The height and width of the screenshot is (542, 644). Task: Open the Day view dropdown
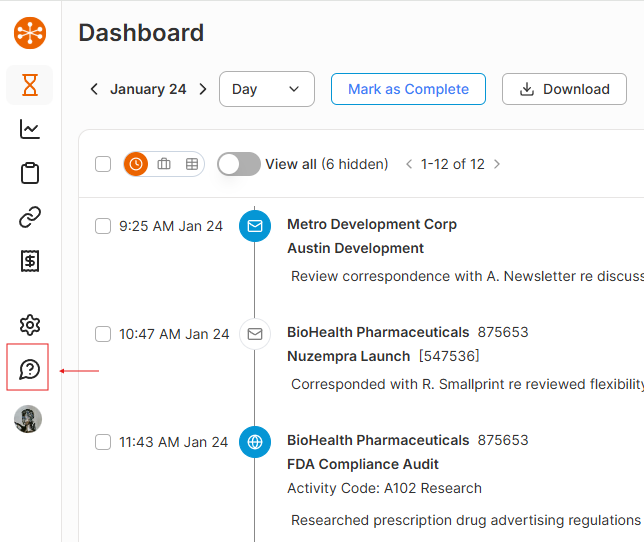tap(266, 89)
